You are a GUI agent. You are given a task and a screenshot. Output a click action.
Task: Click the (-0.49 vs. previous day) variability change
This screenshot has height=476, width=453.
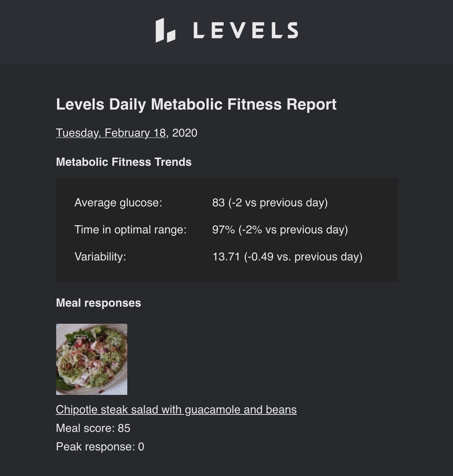(x=303, y=256)
